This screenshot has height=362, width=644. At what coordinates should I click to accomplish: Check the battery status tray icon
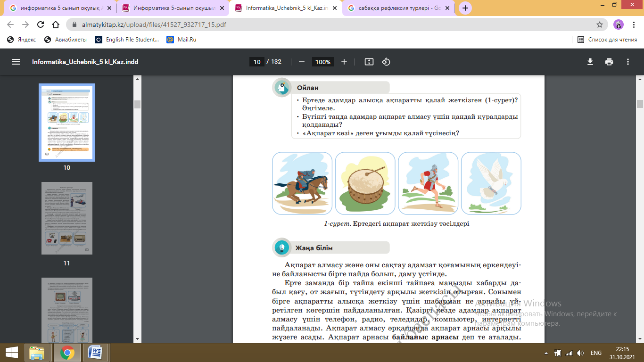(558, 353)
